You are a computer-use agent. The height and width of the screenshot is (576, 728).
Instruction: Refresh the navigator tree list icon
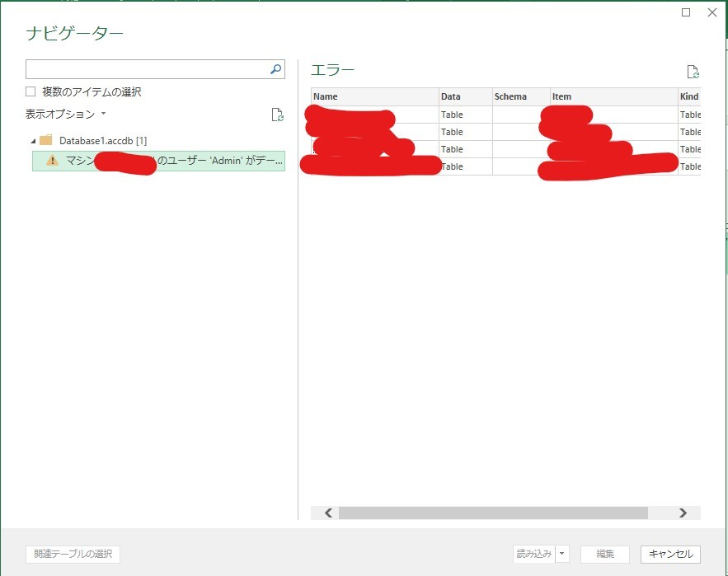(277, 115)
